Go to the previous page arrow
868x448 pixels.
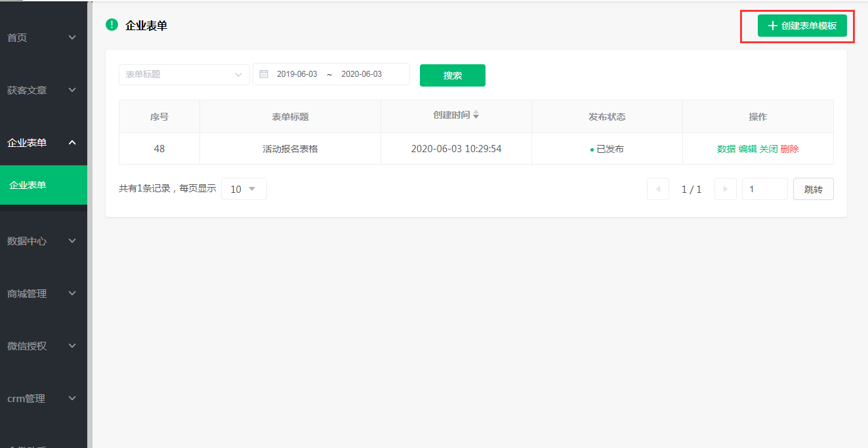click(658, 189)
